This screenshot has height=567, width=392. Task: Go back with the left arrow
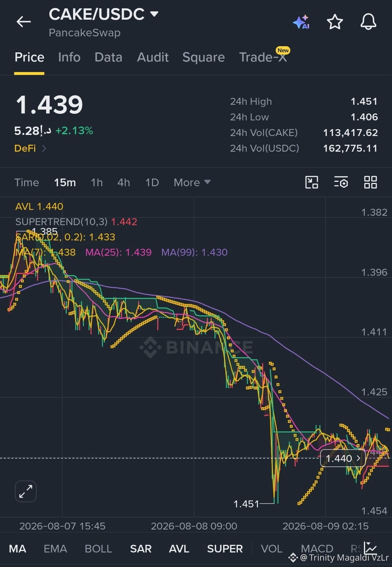[x=24, y=22]
